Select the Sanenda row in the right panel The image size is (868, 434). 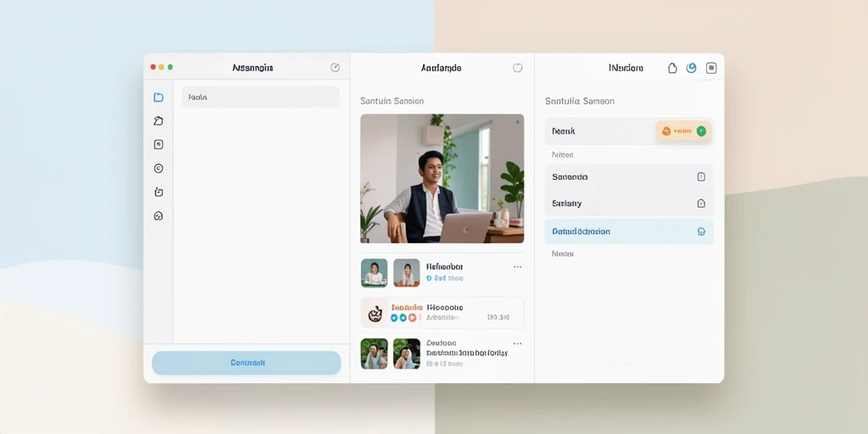point(630,177)
